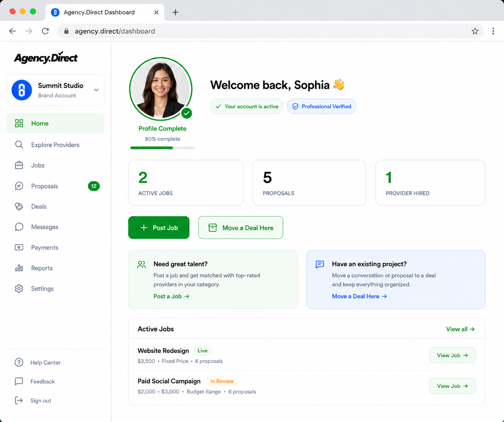Screen dimensions: 504x422
Task: Click the Professional Verified badge
Action: point(322,106)
